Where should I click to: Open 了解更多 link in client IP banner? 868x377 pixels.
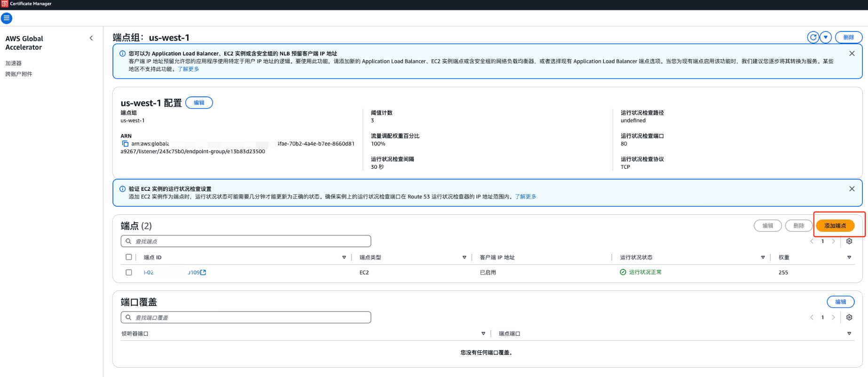point(189,69)
